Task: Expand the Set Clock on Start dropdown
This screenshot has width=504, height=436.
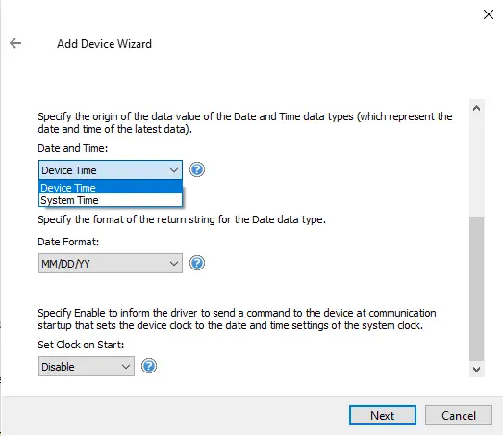Action: click(x=87, y=366)
